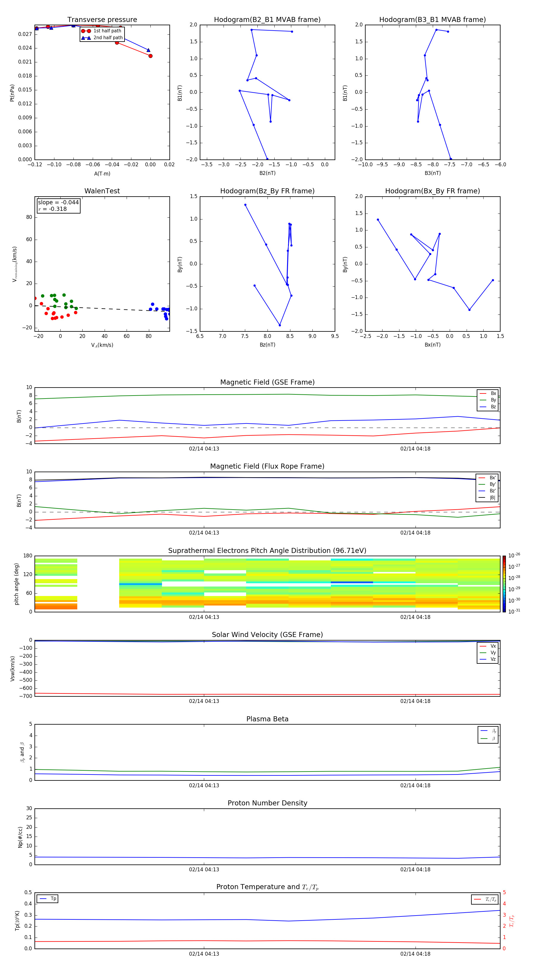Select the "Vz" solar wind legend entry
The image size is (535, 980).
[488, 659]
